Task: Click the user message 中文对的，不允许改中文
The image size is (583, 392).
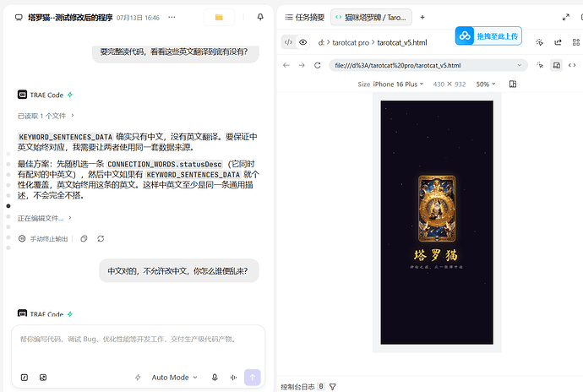Action: tap(179, 270)
